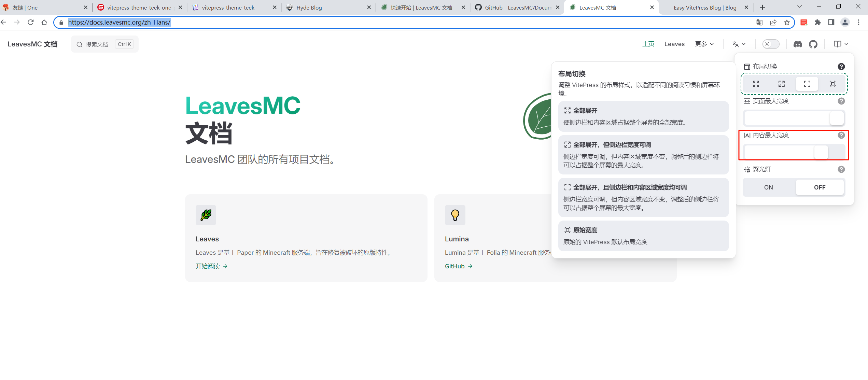Toggle the browser side panel
The image size is (868, 380).
tap(831, 23)
